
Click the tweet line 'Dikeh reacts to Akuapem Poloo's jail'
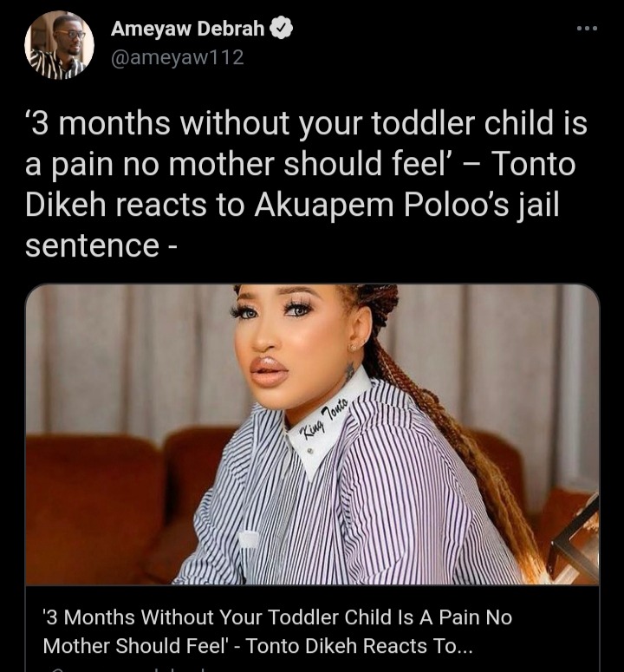click(293, 205)
